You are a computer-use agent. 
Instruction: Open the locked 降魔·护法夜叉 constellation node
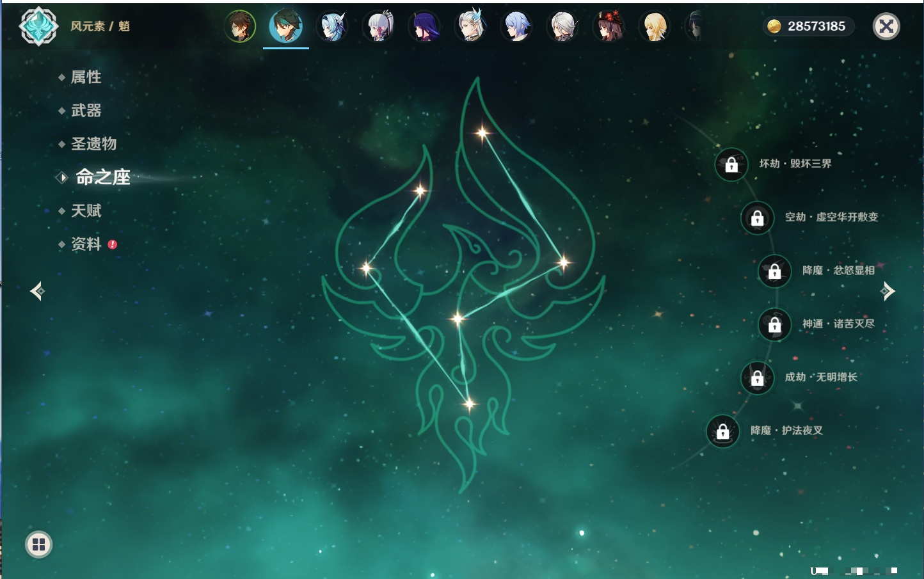(722, 431)
